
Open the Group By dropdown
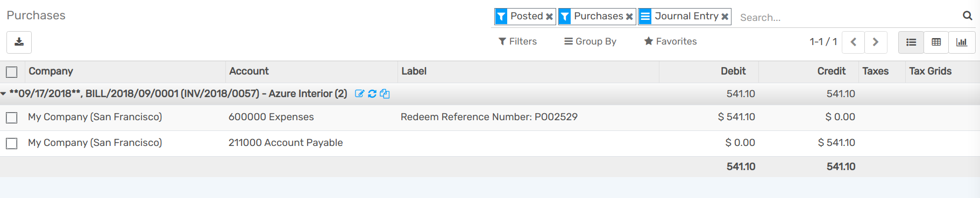[x=590, y=41]
